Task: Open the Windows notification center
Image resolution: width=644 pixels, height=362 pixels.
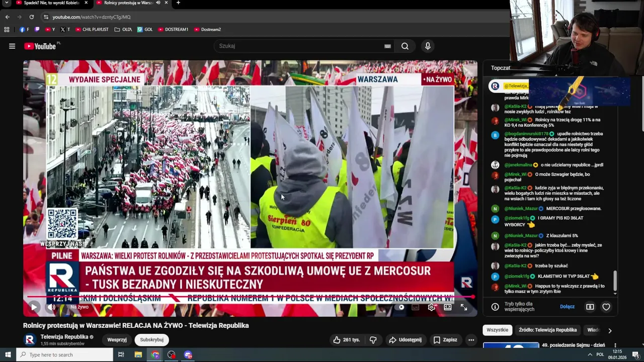Action: [635, 355]
